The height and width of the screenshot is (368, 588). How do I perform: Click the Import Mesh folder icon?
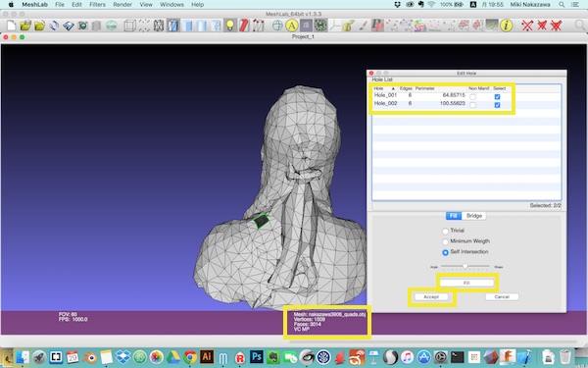40,26
